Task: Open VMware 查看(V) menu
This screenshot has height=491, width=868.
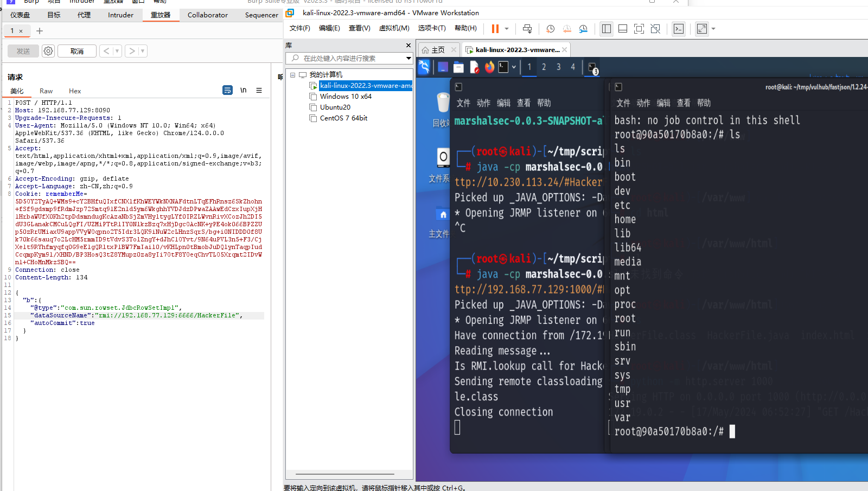Action: coord(359,28)
